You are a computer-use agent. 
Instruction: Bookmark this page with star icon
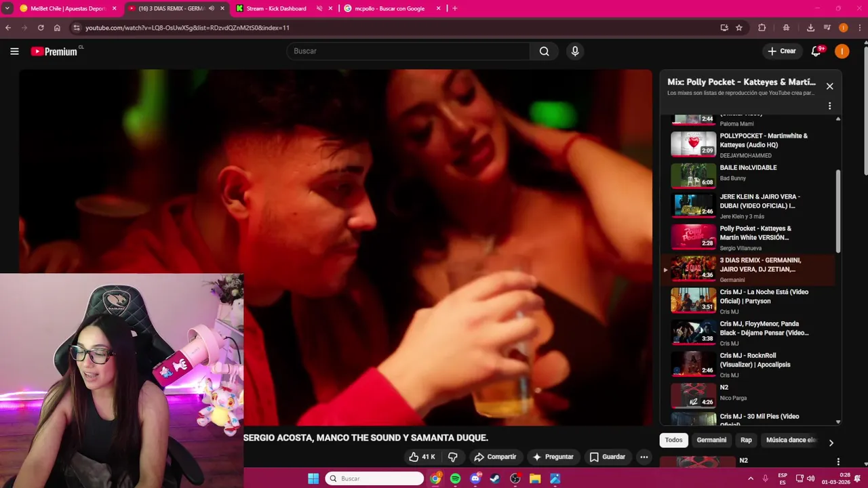[x=739, y=28]
